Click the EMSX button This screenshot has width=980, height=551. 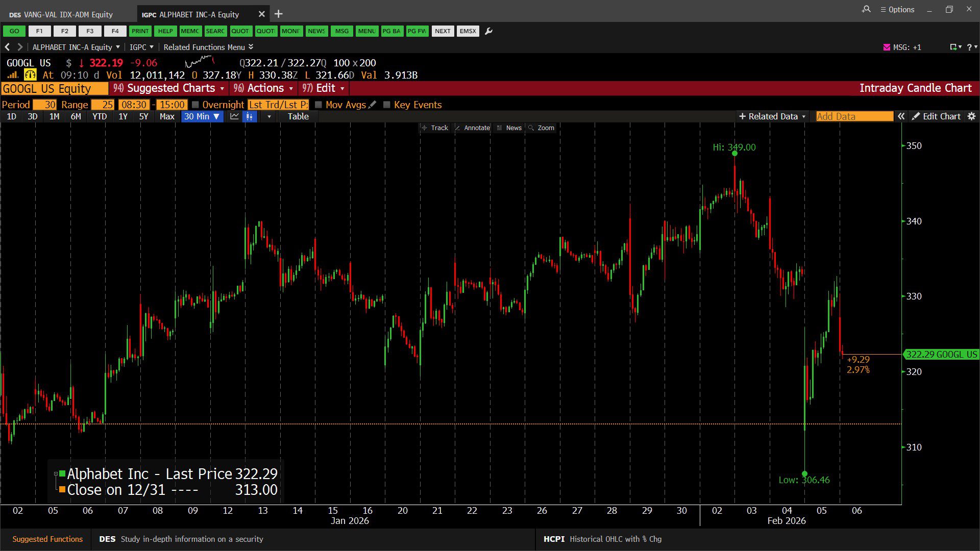(468, 31)
